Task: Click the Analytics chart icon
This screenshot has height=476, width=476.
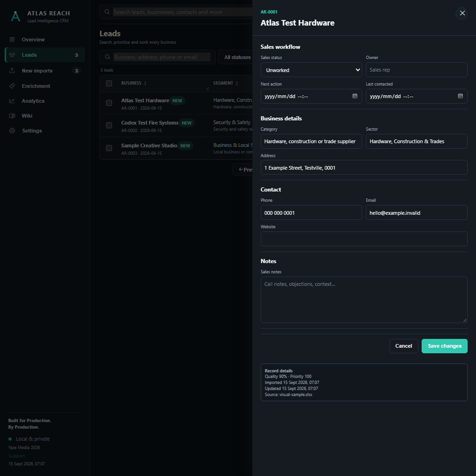Action: (12, 101)
